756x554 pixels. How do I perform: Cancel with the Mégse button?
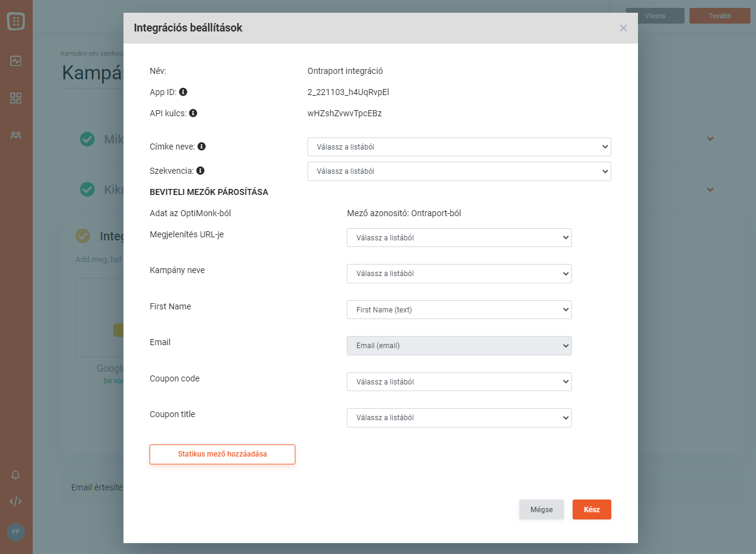coord(541,510)
